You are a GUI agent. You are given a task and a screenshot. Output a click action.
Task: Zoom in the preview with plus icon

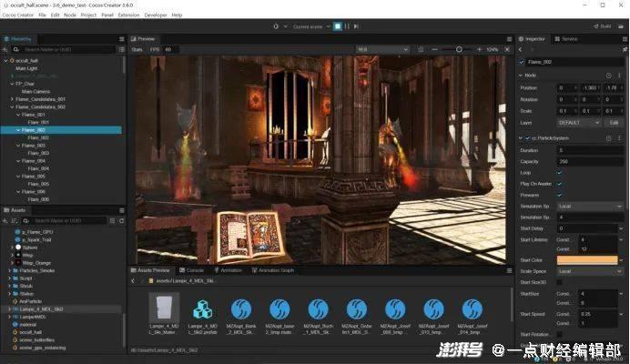click(479, 49)
